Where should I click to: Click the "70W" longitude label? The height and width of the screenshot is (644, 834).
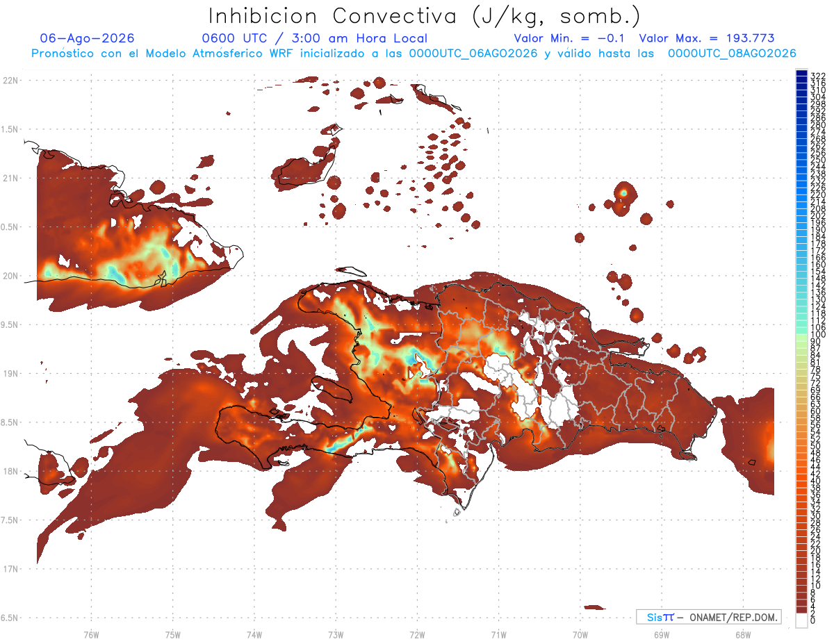coord(580,634)
